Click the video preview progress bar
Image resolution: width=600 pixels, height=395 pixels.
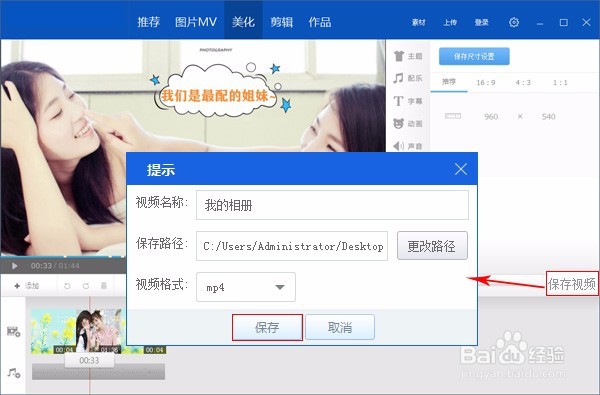pyautogui.click(x=63, y=256)
